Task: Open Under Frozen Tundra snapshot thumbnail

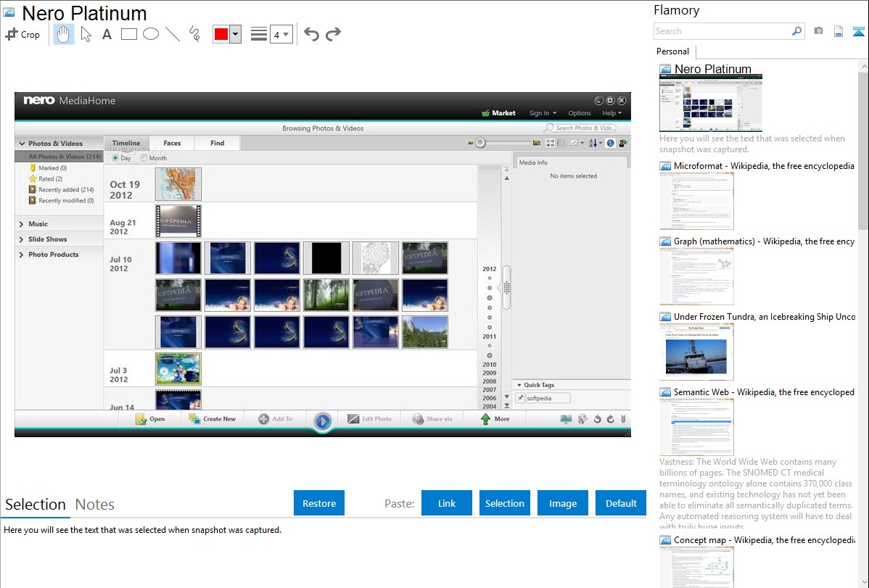Action: click(696, 352)
